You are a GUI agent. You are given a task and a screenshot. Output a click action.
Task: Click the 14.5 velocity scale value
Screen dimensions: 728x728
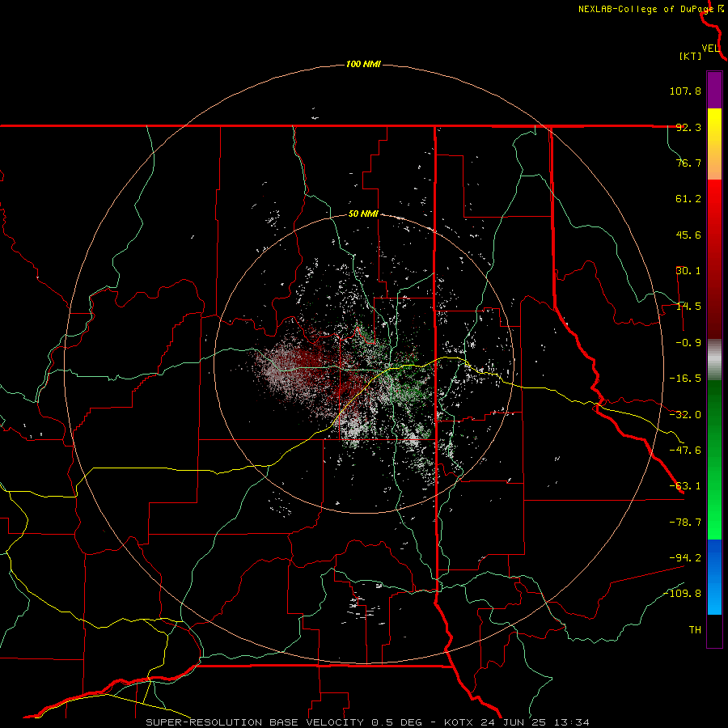688,307
